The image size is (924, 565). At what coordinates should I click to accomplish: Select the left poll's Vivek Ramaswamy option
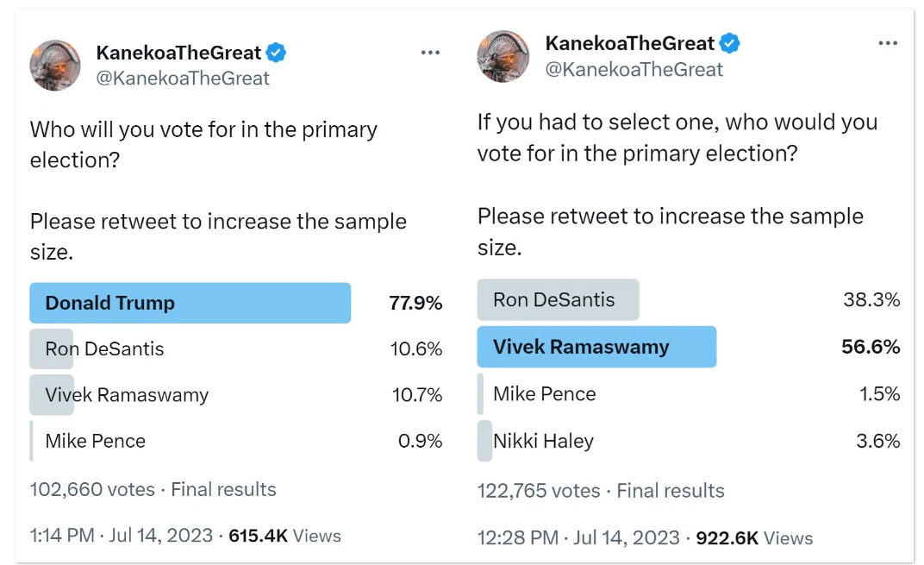(x=235, y=394)
